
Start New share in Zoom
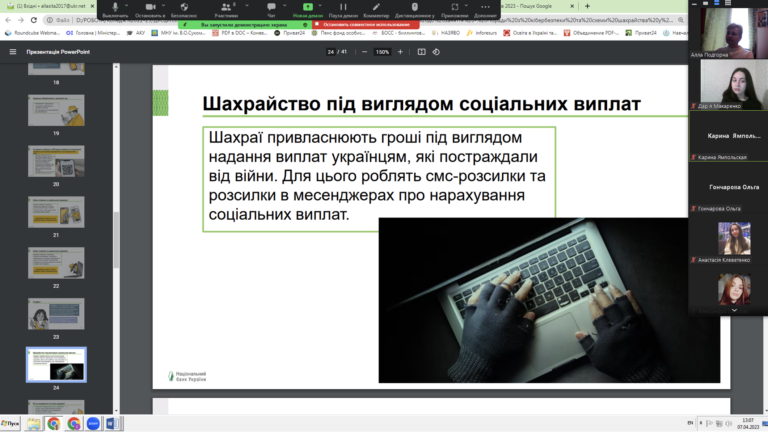(308, 9)
